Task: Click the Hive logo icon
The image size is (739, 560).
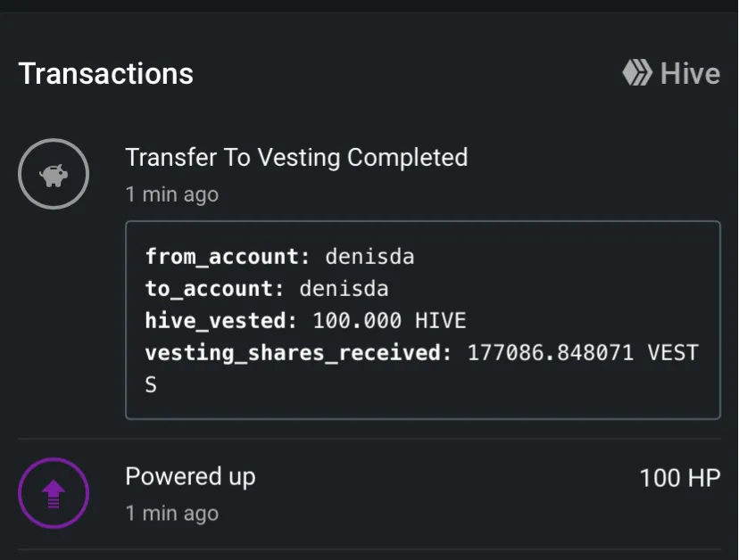Action: (636, 72)
